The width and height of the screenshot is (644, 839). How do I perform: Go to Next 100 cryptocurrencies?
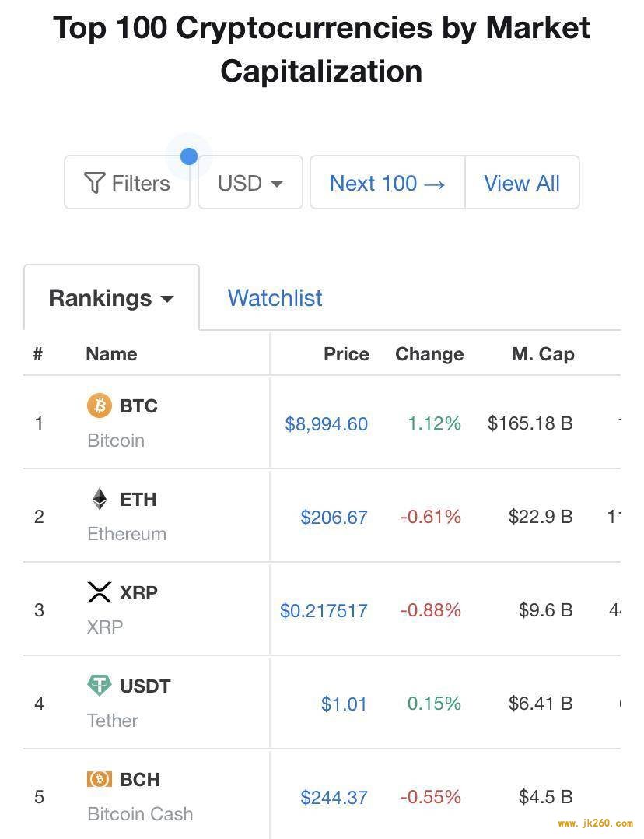click(388, 182)
